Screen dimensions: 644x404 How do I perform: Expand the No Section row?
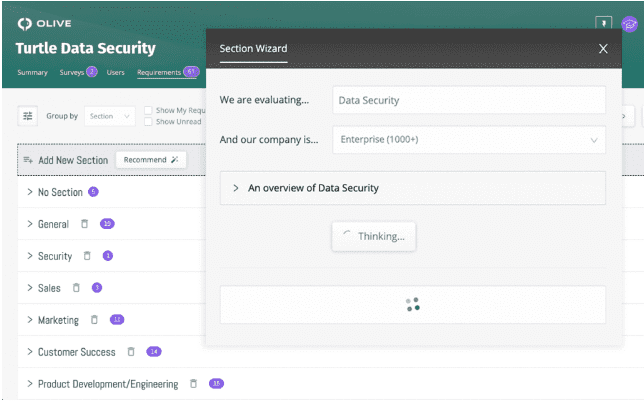30,192
